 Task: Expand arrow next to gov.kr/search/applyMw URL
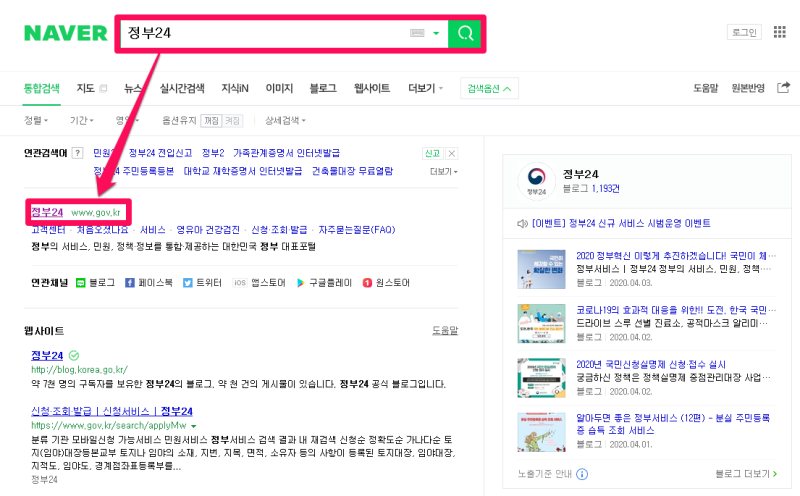pyautogui.click(x=194, y=426)
